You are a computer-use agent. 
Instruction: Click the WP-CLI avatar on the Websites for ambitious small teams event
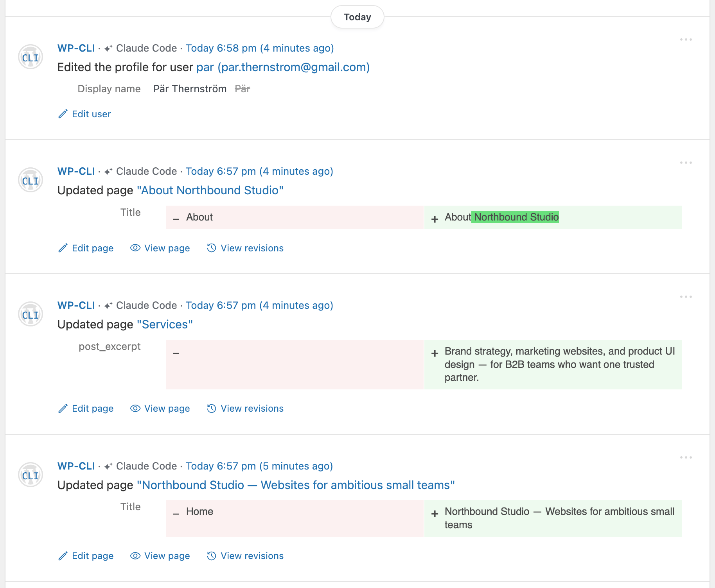pyautogui.click(x=31, y=475)
